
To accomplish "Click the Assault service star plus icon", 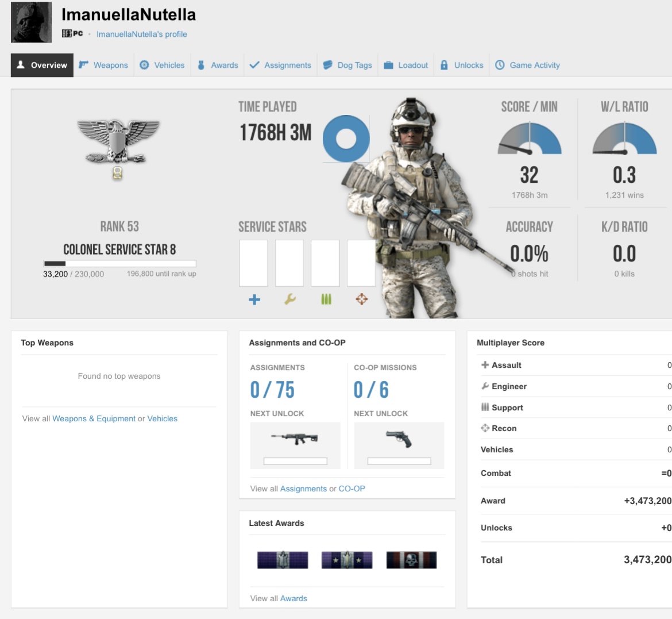I will (254, 299).
